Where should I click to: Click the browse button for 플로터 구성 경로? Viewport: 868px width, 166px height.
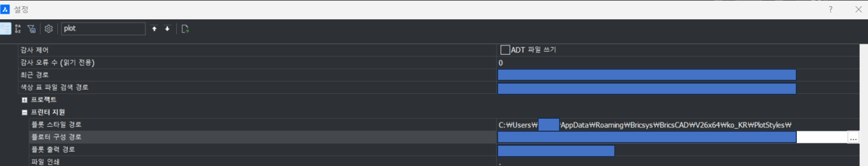pos(853,137)
